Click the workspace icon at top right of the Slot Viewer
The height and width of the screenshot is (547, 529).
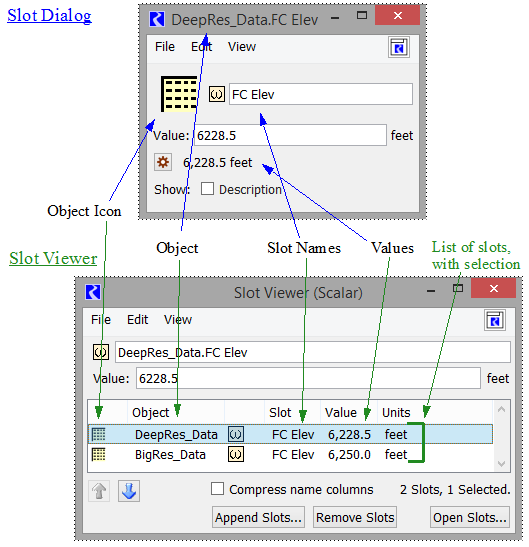point(495,320)
